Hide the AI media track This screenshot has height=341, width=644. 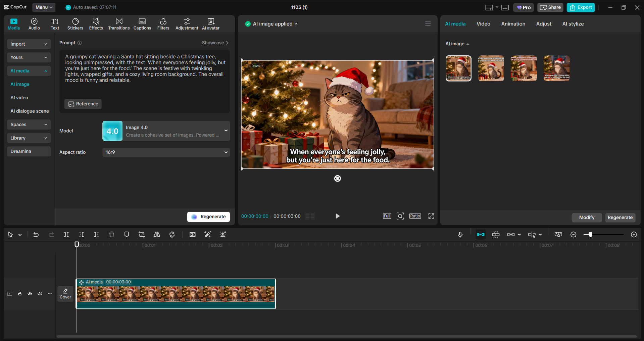(30, 294)
